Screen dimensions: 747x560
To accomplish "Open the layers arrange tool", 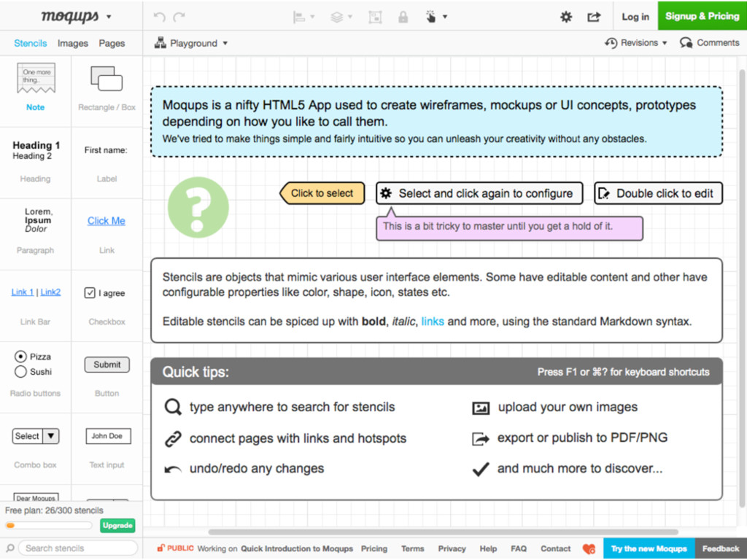I will 337,17.
